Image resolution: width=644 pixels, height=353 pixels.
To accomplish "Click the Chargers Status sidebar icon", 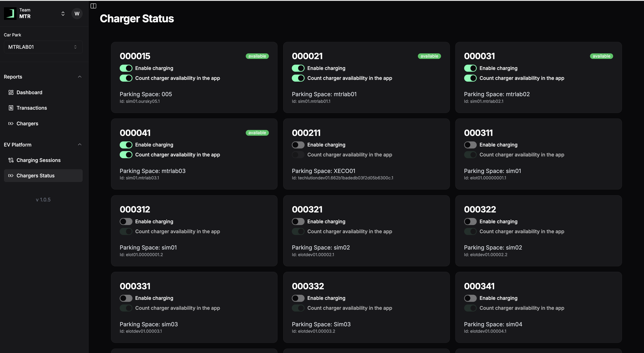I will tap(11, 176).
